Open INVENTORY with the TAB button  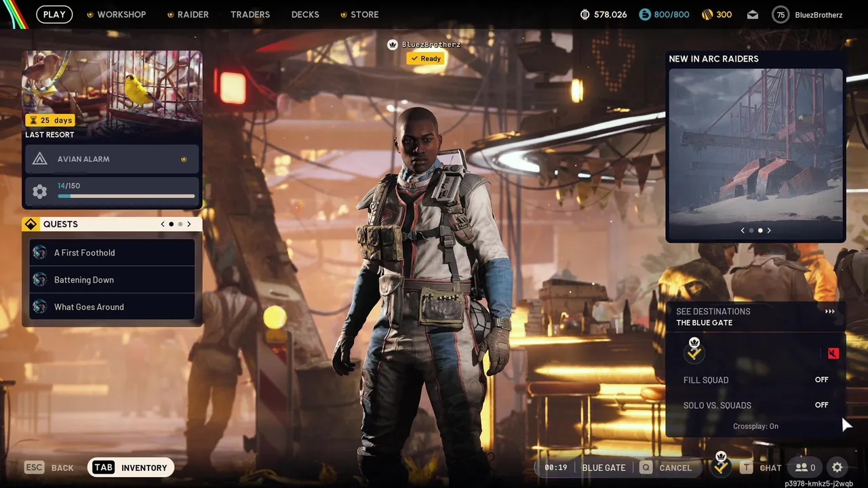pyautogui.click(x=131, y=468)
